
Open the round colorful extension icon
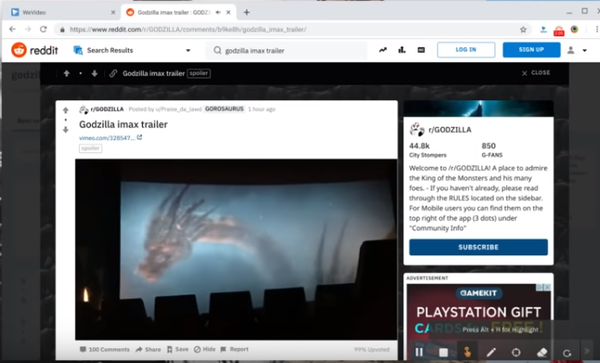(574, 29)
